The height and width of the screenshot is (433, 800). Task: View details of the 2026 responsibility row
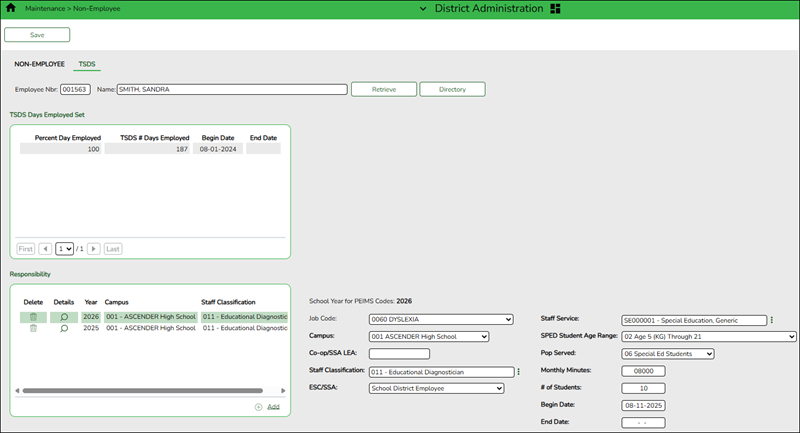64,317
